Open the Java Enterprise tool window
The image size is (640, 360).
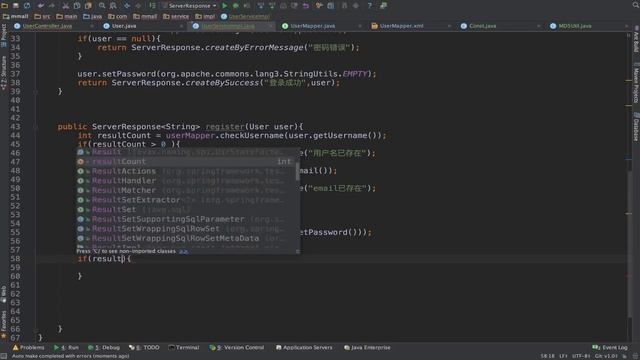[367, 348]
